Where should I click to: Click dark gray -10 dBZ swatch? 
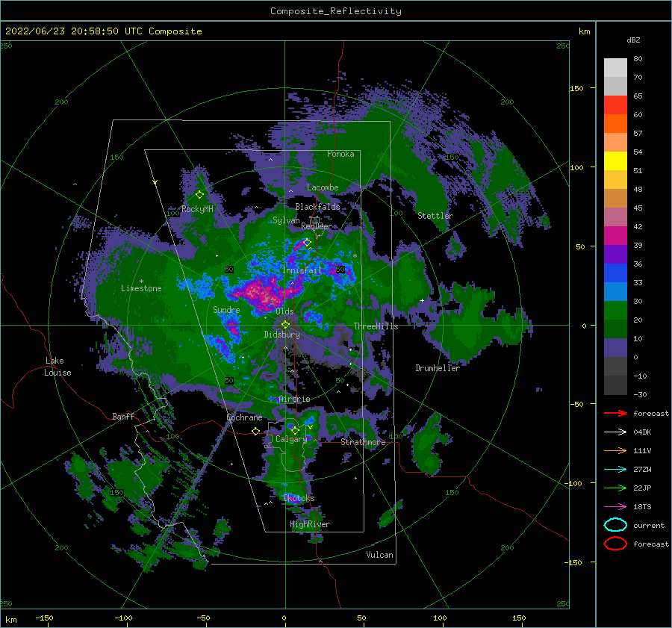pyautogui.click(x=615, y=385)
